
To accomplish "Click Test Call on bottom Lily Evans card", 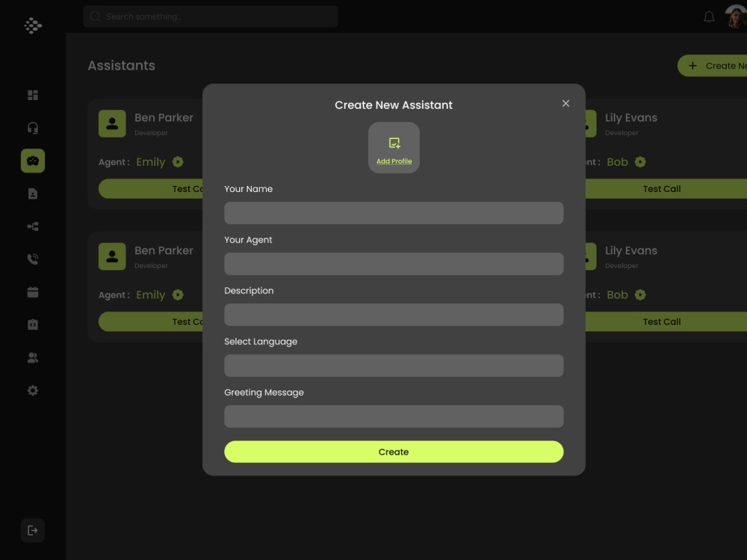I will [x=666, y=322].
